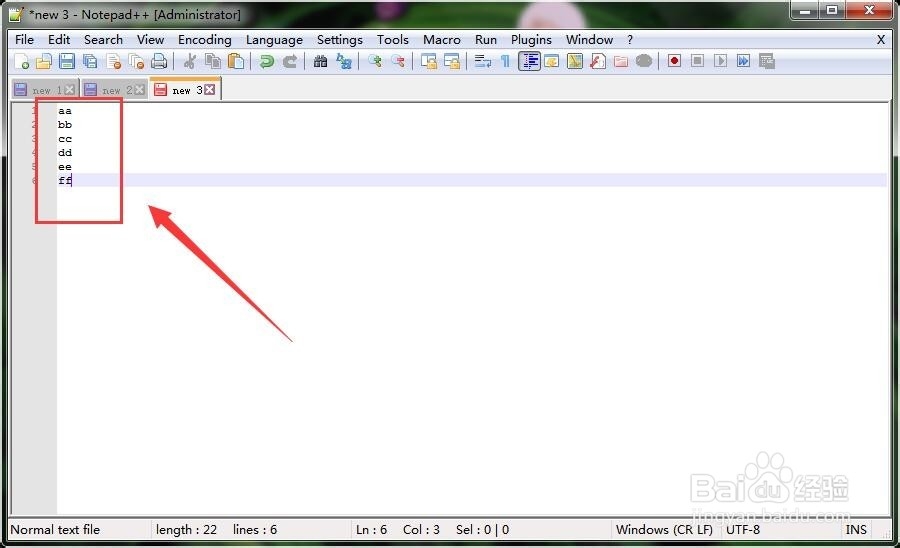This screenshot has width=900, height=548.
Task: Open the Tools menu
Action: 393,40
